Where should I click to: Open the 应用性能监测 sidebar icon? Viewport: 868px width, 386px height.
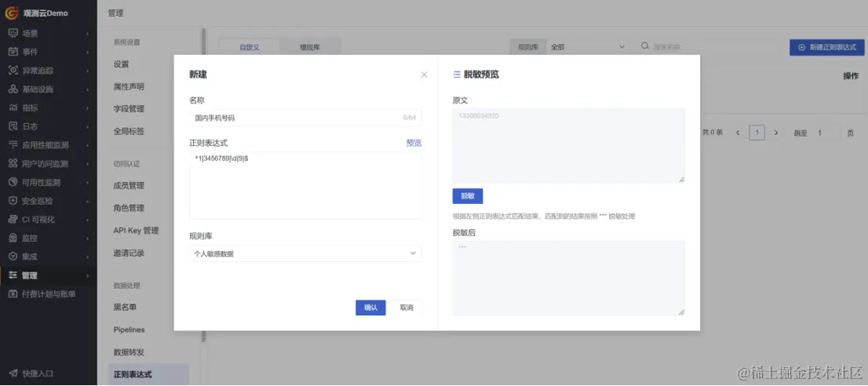pyautogui.click(x=13, y=145)
